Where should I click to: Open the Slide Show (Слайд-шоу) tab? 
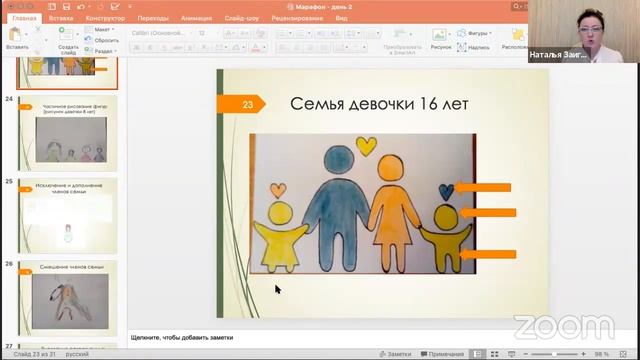pyautogui.click(x=242, y=18)
